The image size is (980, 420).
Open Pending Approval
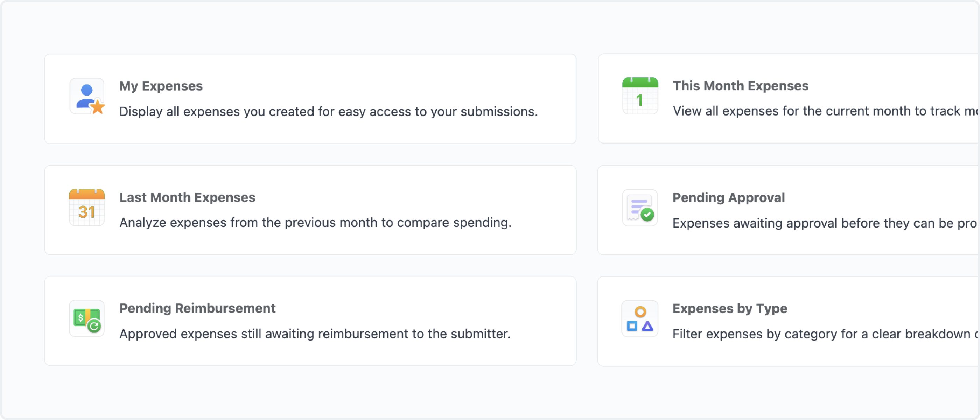[x=729, y=197]
